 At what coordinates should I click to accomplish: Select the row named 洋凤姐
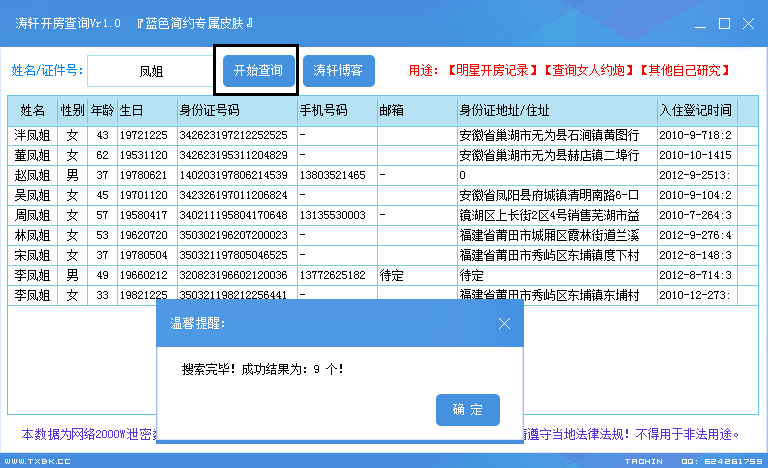[x=383, y=135]
